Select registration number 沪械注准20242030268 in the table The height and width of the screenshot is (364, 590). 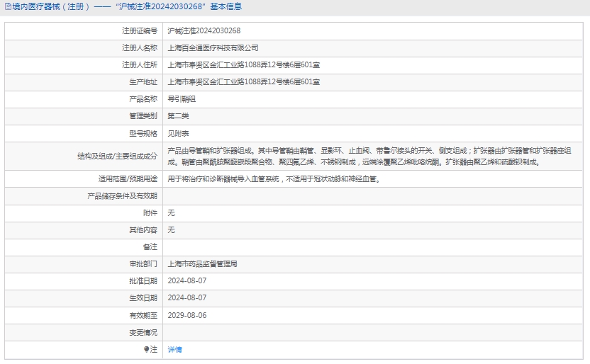pos(204,30)
